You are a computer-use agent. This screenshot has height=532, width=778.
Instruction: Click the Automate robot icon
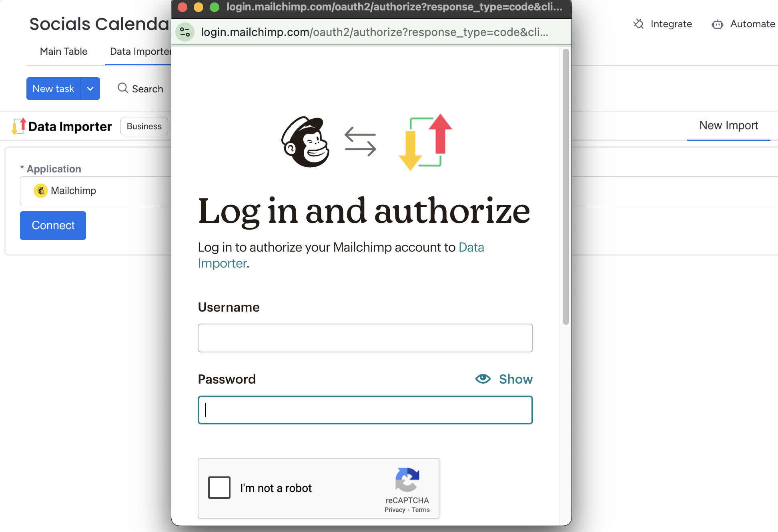pyautogui.click(x=717, y=24)
